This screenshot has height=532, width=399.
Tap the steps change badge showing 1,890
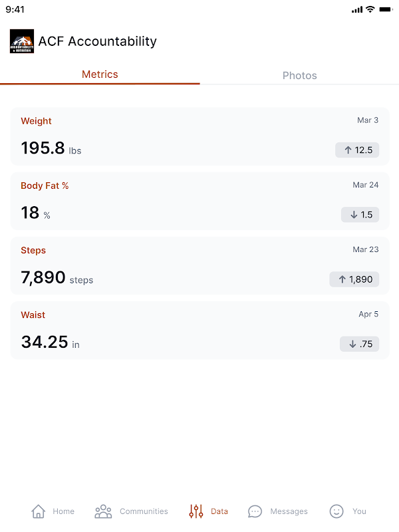tap(354, 279)
